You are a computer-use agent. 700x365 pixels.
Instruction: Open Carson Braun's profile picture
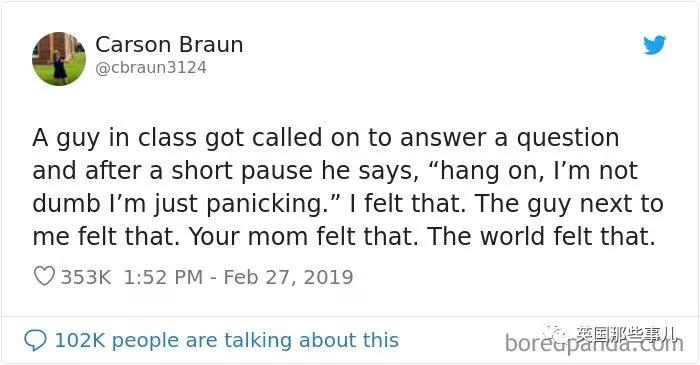tap(59, 58)
